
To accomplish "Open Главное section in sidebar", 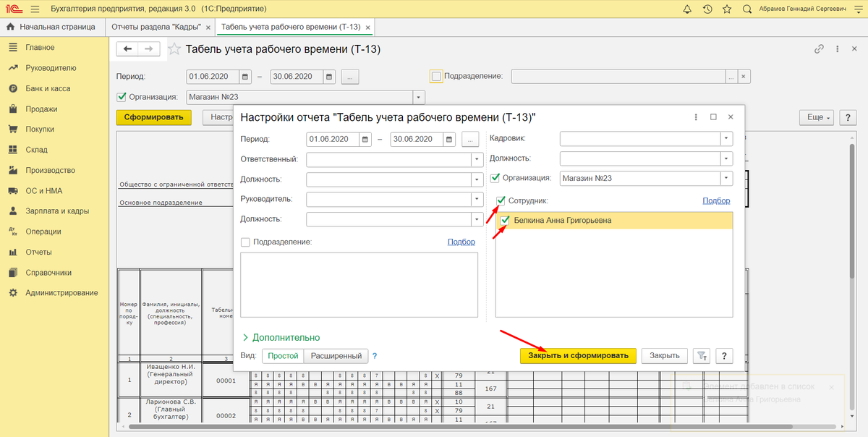I will tap(40, 48).
